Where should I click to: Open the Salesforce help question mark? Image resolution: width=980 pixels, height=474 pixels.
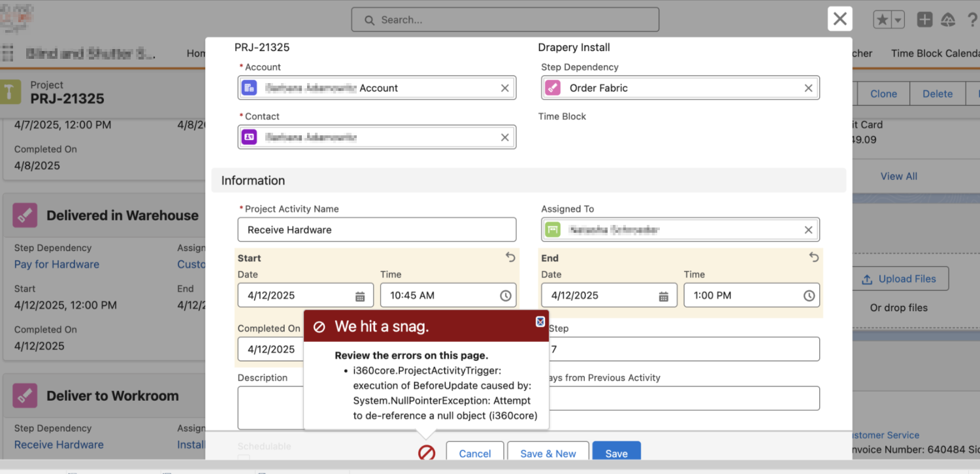[x=972, y=20]
